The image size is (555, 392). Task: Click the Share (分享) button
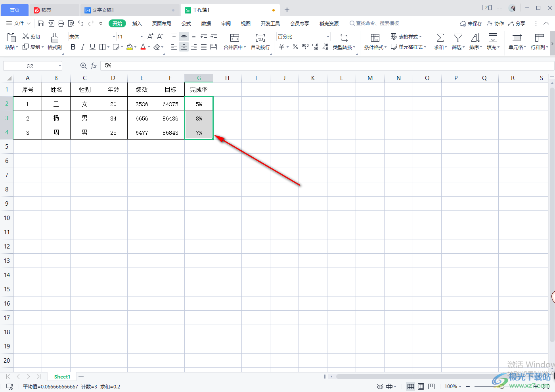click(x=517, y=23)
